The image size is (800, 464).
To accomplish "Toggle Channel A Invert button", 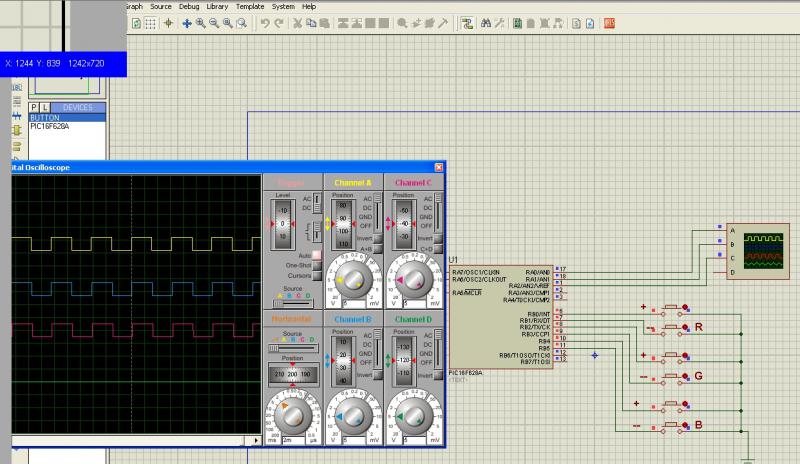I will [377, 237].
